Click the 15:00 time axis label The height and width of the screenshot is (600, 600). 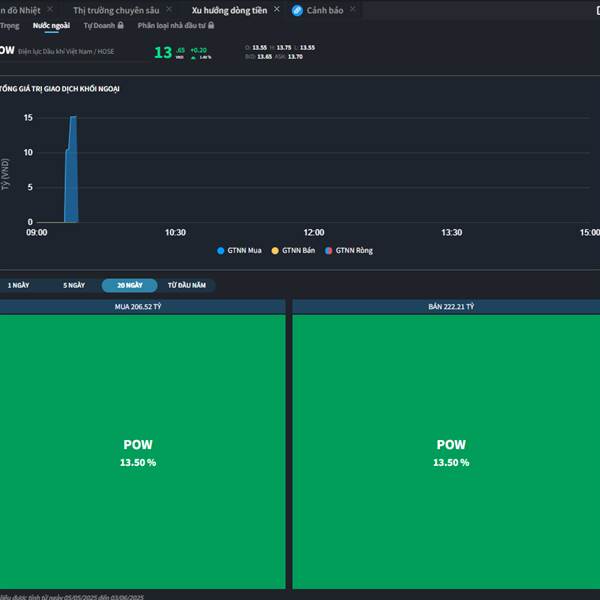pyautogui.click(x=590, y=233)
